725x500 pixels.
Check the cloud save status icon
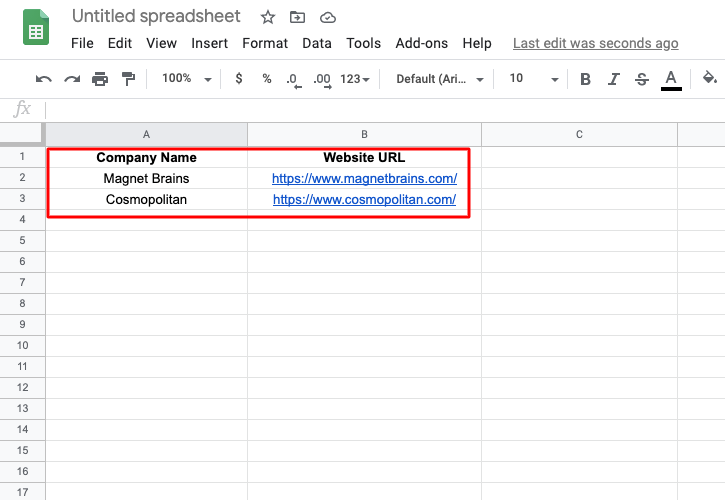(x=328, y=18)
